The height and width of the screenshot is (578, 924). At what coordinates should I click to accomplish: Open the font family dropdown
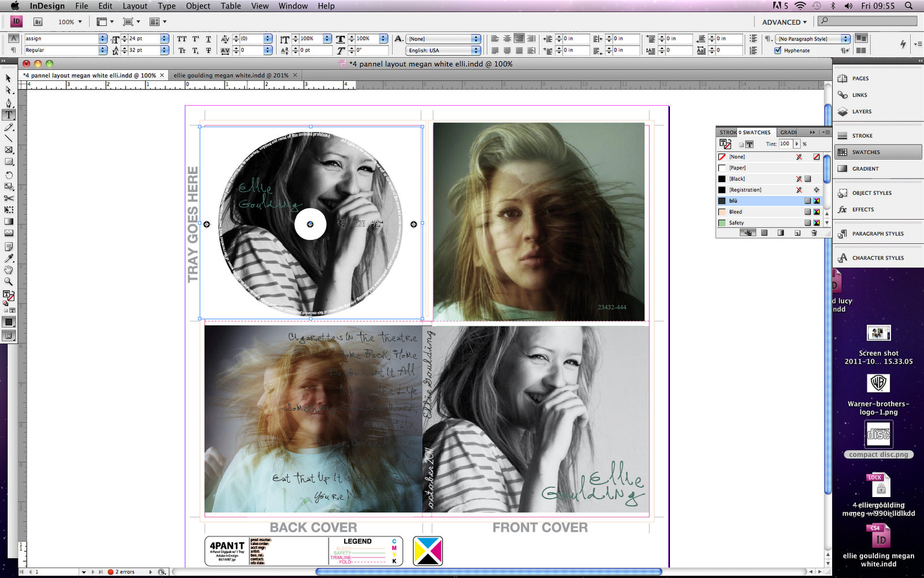tap(103, 39)
